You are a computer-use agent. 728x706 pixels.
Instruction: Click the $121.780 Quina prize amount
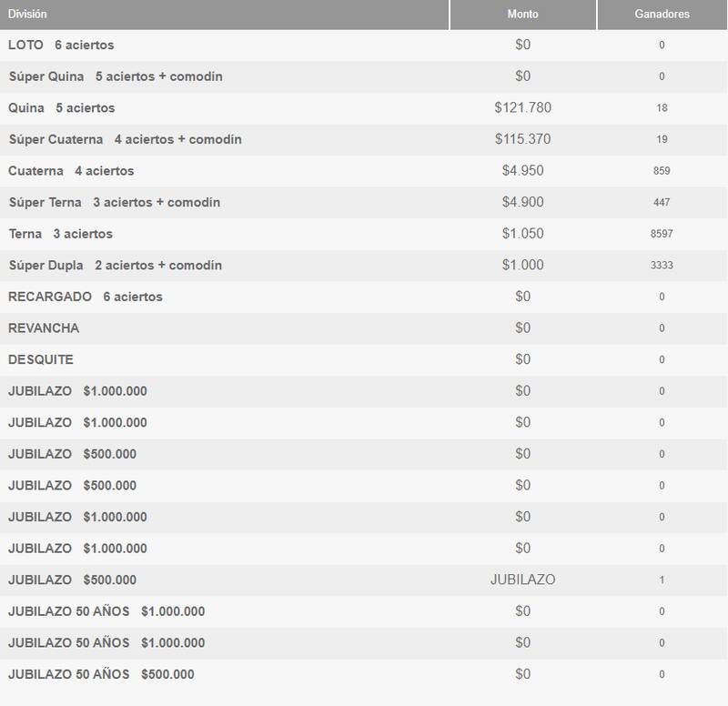pyautogui.click(x=522, y=108)
